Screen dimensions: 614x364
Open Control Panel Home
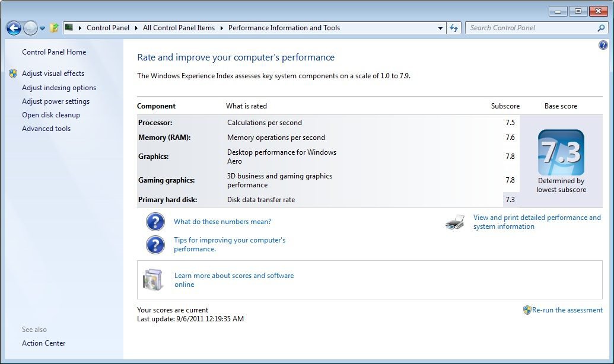point(54,52)
